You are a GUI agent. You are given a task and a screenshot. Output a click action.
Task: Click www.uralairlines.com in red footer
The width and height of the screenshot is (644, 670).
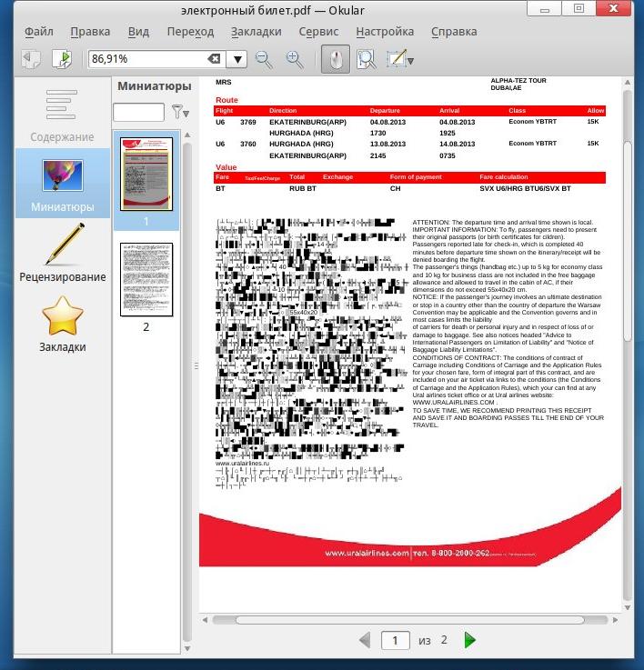367,553
